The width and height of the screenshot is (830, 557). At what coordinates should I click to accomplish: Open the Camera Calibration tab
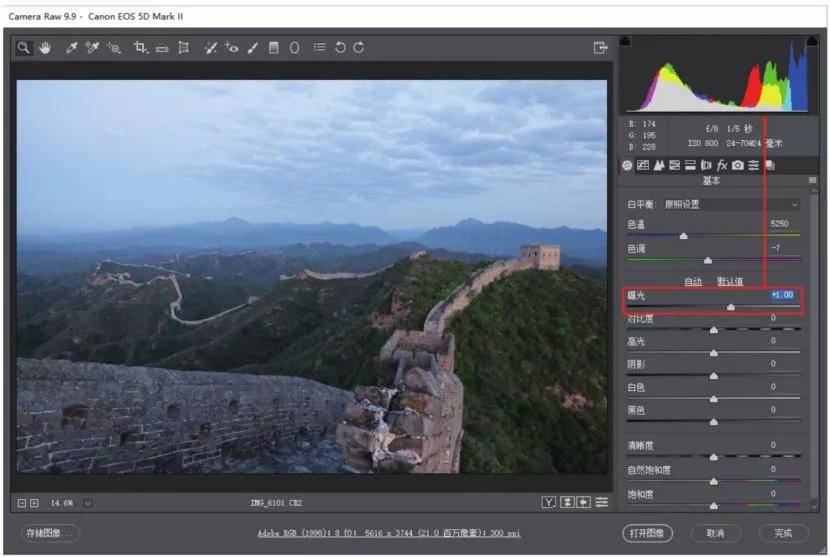pyautogui.click(x=738, y=165)
